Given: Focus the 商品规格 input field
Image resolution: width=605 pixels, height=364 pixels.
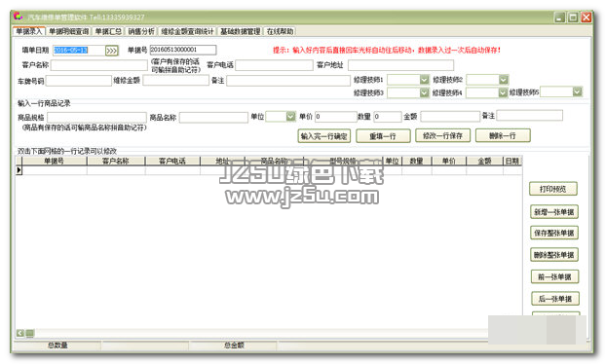Looking at the screenshot, I should pyautogui.click(x=96, y=118).
